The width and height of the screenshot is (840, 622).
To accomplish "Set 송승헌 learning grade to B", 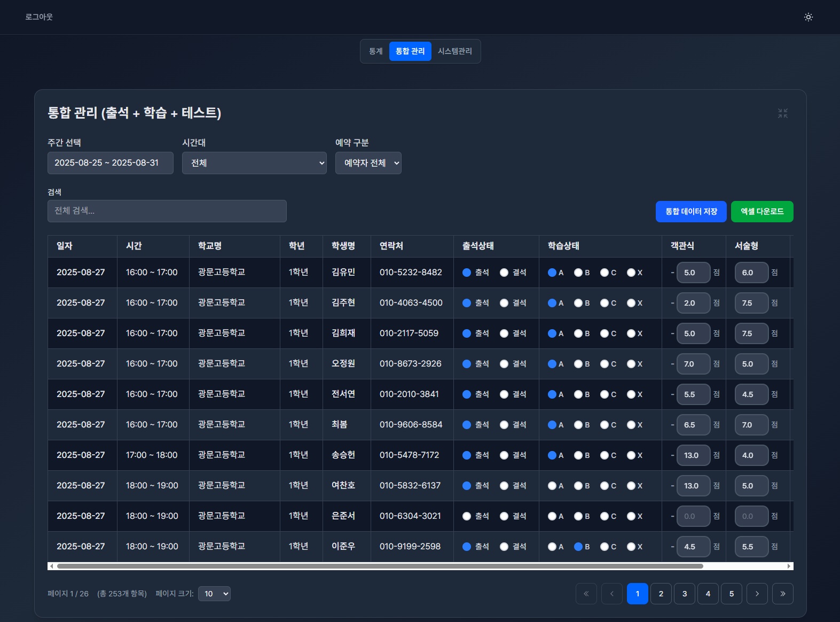I will tap(578, 455).
